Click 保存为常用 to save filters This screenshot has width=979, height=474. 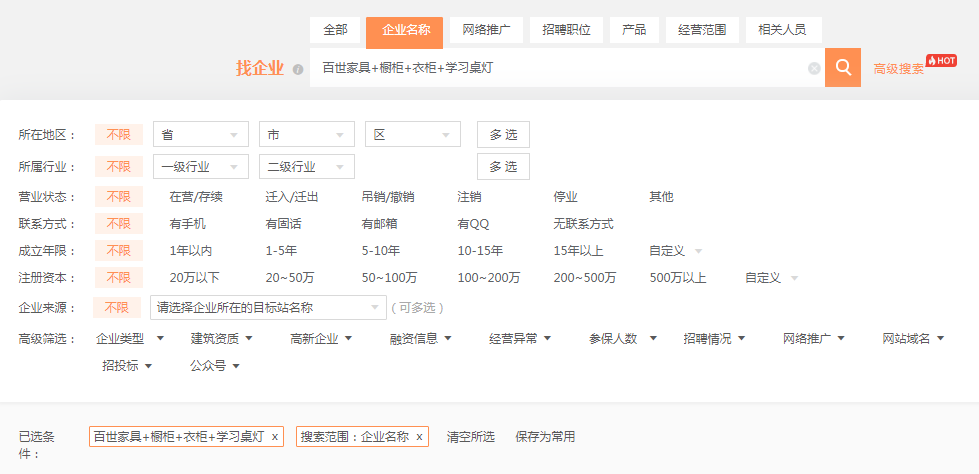[x=545, y=437]
